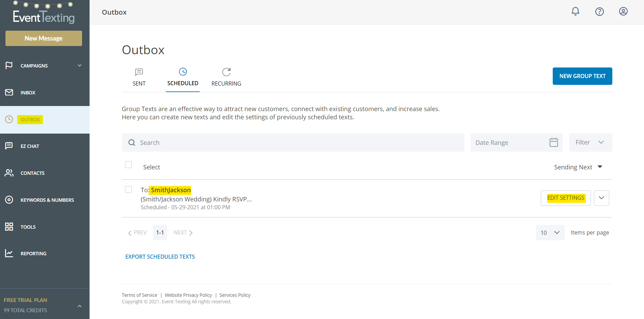Open the user account profile icon

[x=623, y=11]
